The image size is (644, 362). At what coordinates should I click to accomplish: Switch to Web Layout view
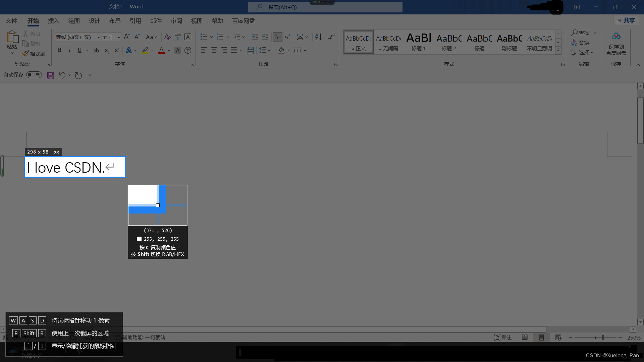click(x=558, y=338)
